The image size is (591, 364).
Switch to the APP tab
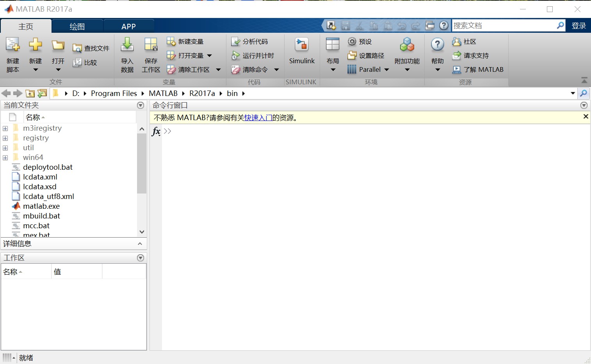(128, 26)
